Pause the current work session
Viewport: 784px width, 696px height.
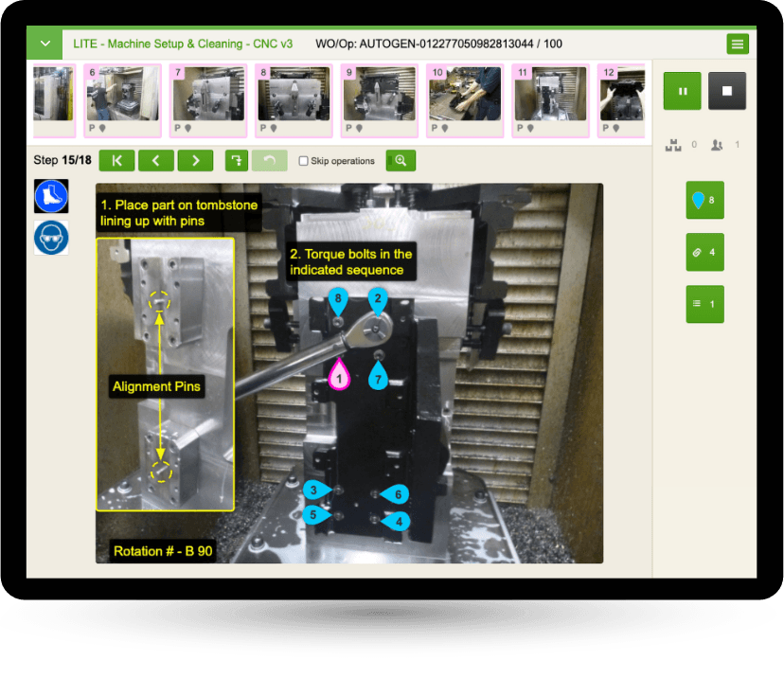[x=682, y=91]
